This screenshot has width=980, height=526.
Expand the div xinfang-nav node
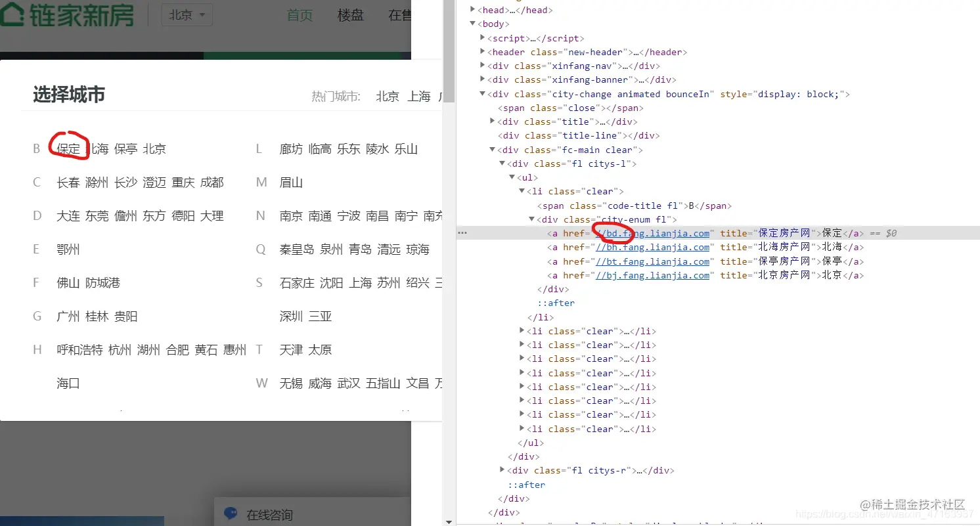(x=483, y=66)
